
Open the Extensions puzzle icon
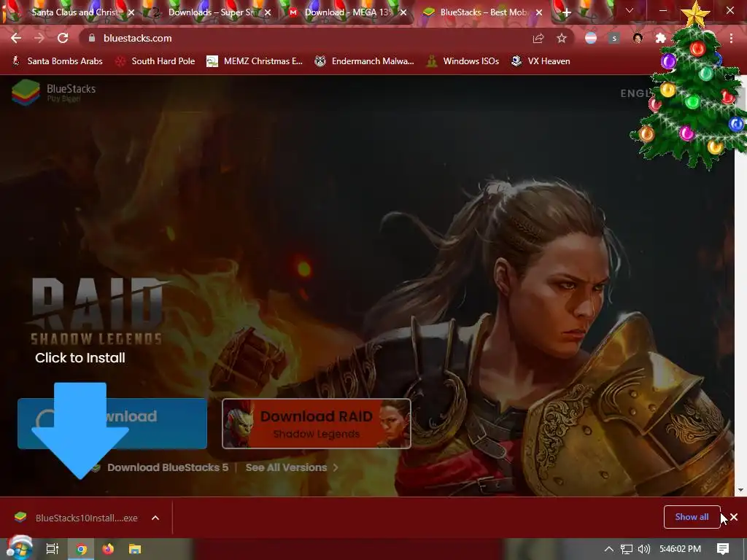tap(661, 38)
